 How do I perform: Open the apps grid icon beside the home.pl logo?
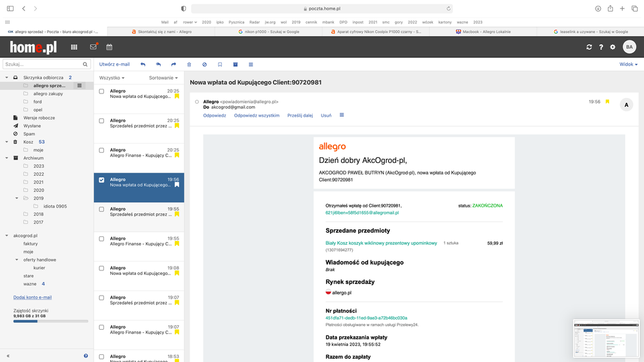pyautogui.click(x=74, y=47)
